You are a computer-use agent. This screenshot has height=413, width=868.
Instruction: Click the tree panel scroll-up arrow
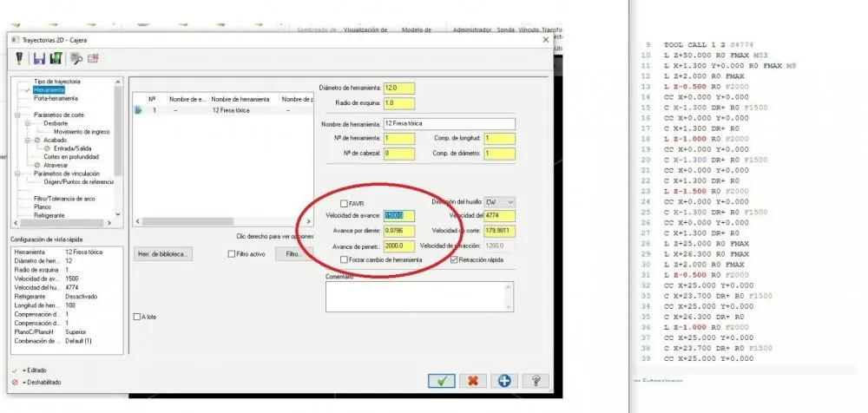coord(117,82)
